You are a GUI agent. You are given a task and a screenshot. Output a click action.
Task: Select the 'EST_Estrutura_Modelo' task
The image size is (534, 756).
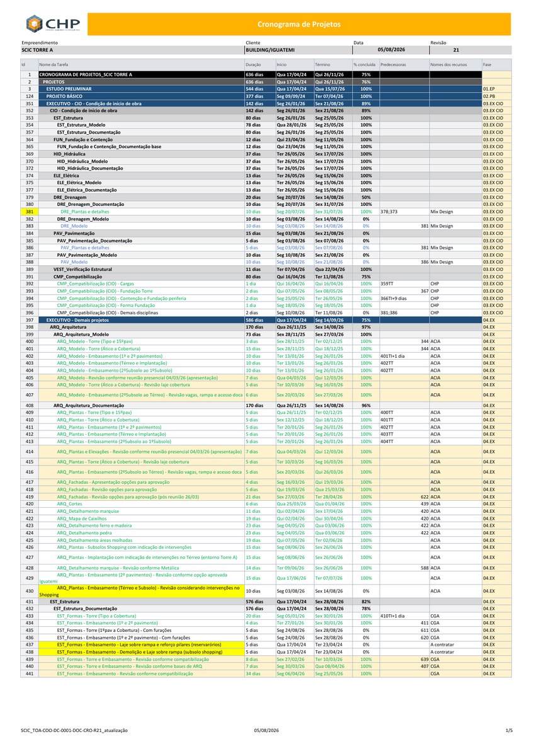click(x=81, y=125)
